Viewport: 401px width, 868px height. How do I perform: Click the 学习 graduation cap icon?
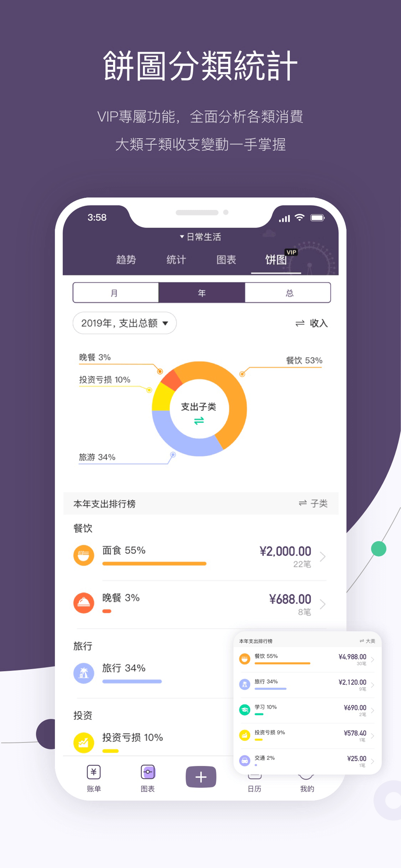pyautogui.click(x=245, y=710)
